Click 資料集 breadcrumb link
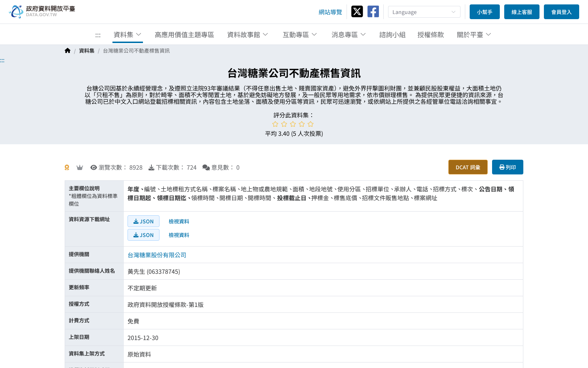 click(x=87, y=51)
